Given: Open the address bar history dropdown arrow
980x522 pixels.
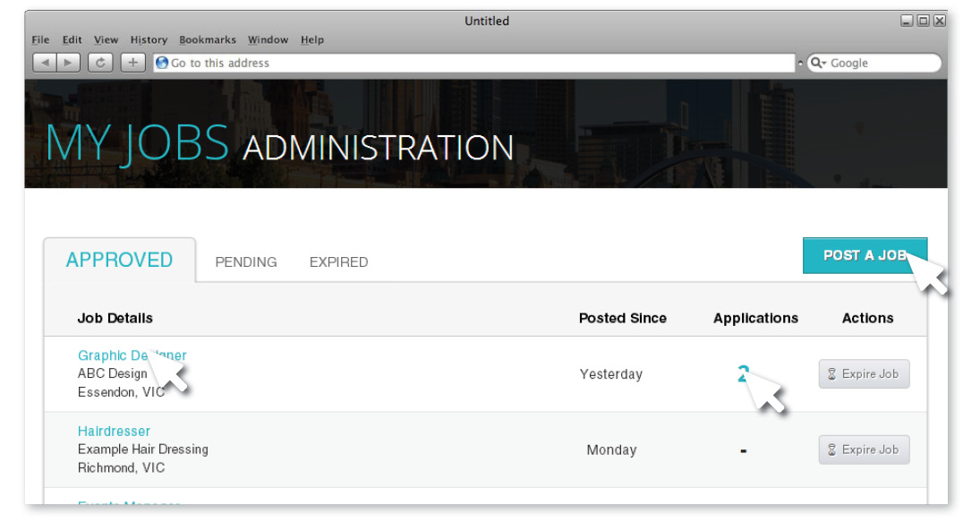Looking at the screenshot, I should [x=800, y=63].
